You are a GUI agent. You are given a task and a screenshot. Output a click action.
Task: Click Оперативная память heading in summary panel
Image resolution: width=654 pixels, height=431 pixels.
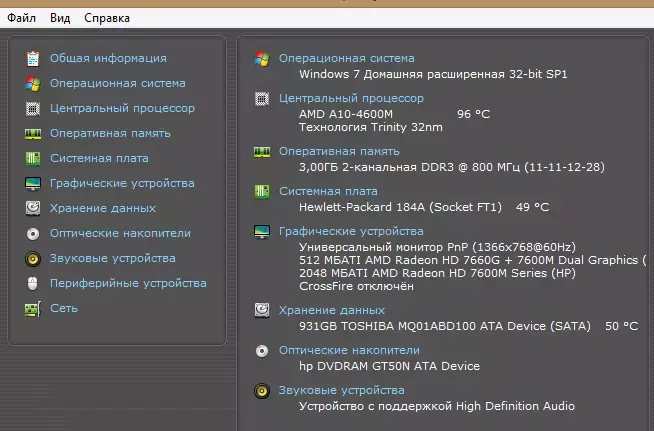pyautogui.click(x=339, y=151)
